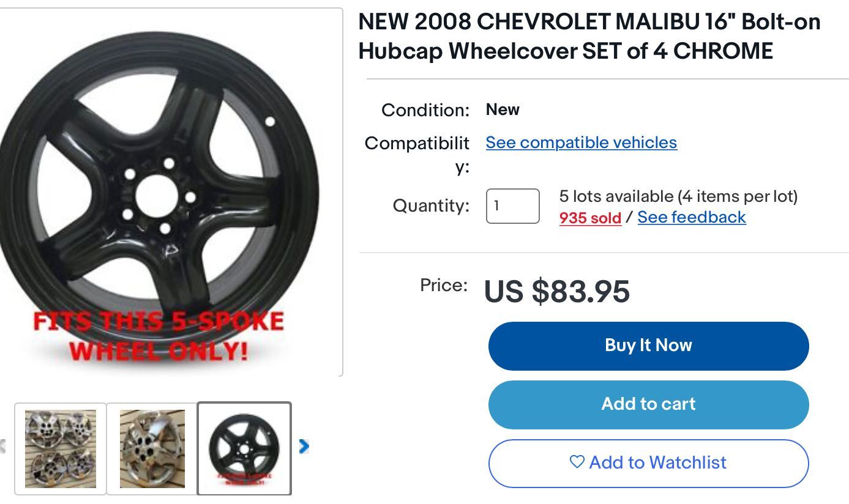Select the single chrome hubcap thumbnail

(152, 448)
